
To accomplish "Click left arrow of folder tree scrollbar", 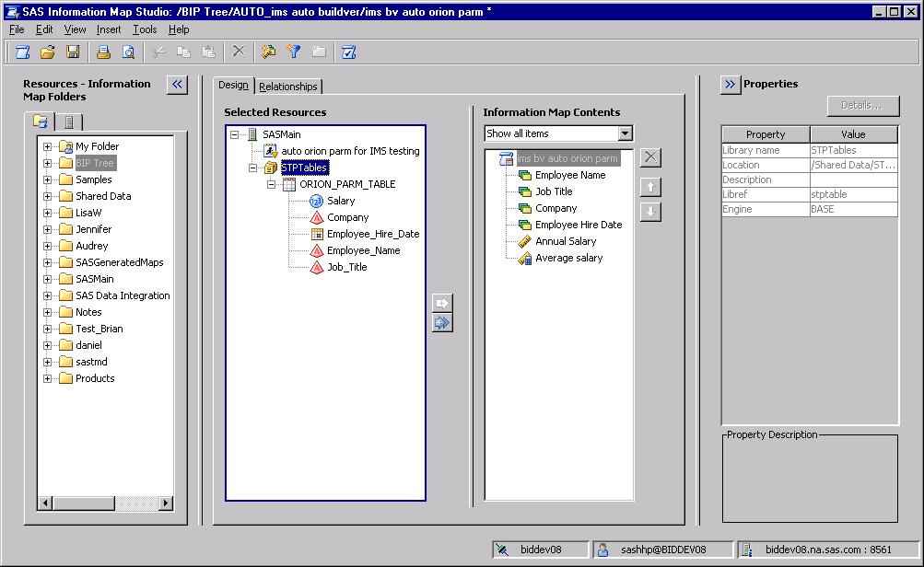I will [45, 503].
